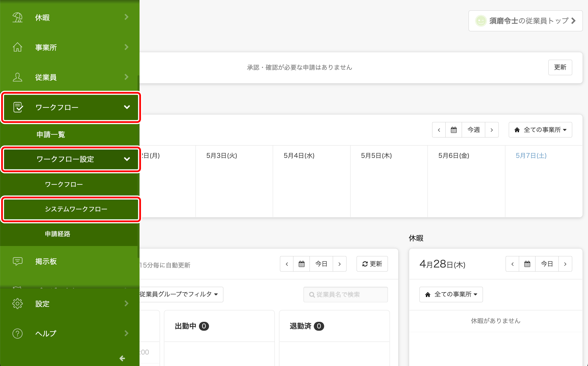
Task: Open the 休暇 sidebar menu
Action: 70,18
